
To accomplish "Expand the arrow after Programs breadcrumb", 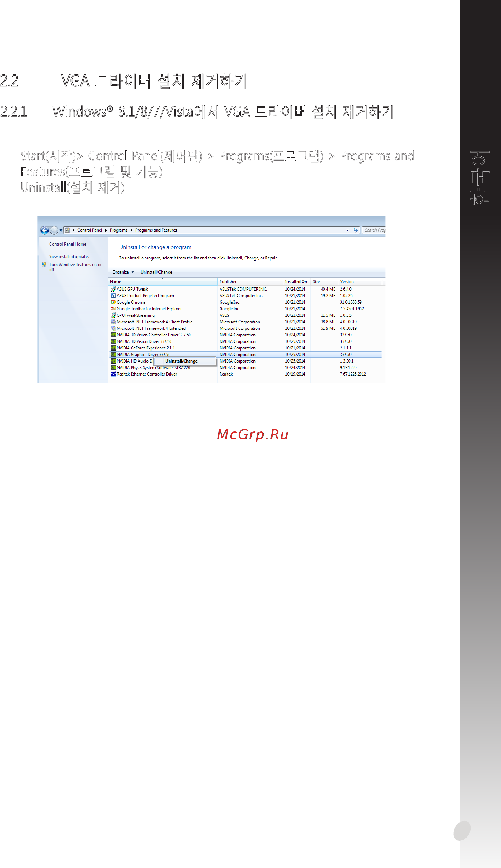I will pos(131,230).
